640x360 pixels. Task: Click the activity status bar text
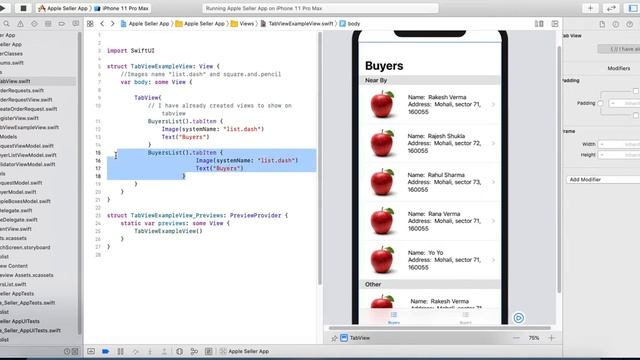pyautogui.click(x=264, y=8)
